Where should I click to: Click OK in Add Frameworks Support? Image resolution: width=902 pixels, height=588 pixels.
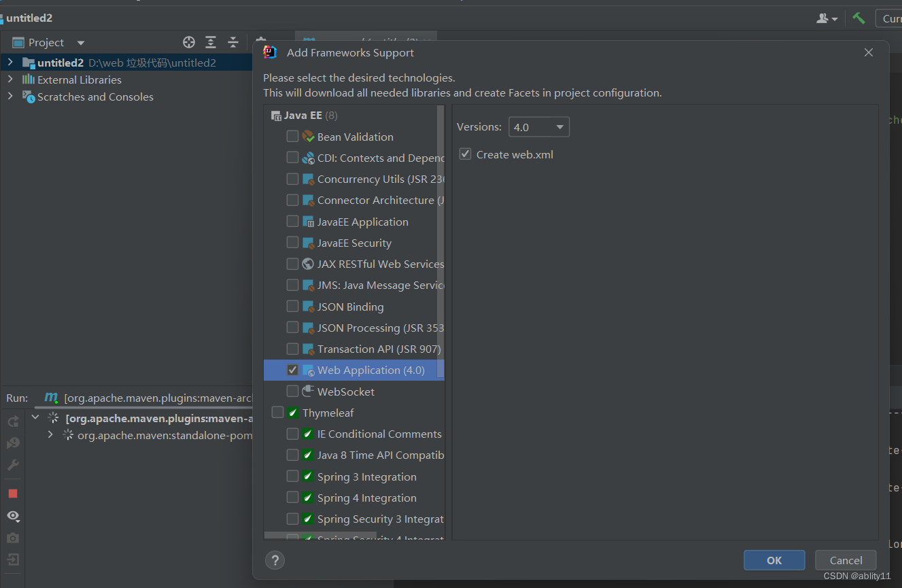point(774,560)
